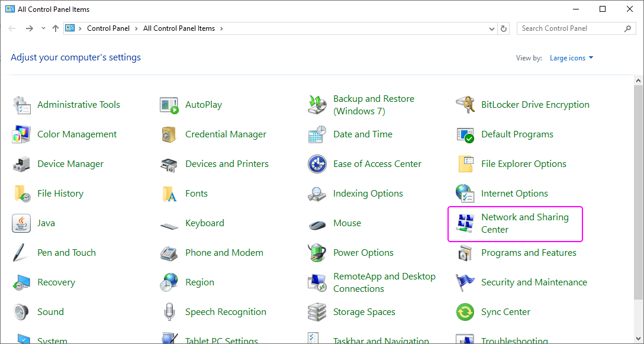Viewport: 644px width, 344px height.
Task: Open the Sync Center green icon
Action: [x=465, y=312]
